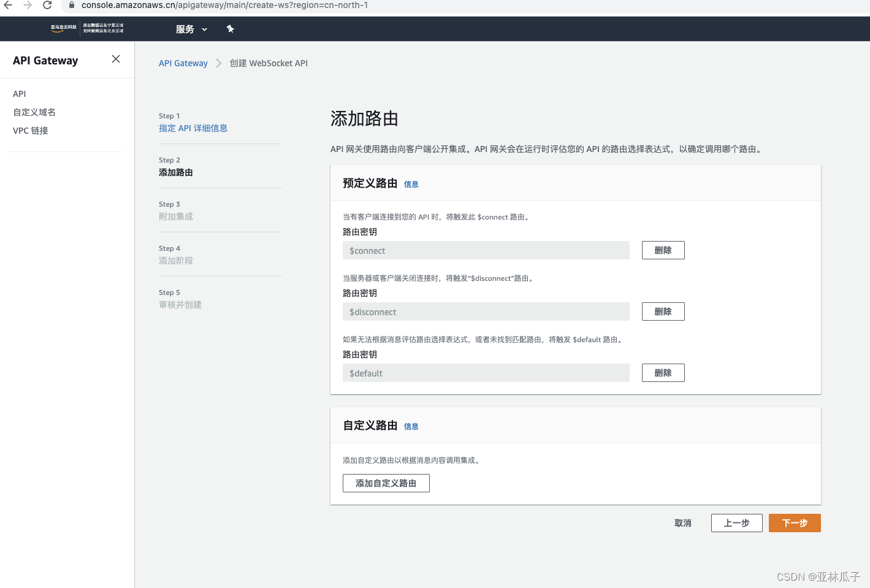Delete the $disconnect route
Screen dimensions: 870x588
click(663, 311)
